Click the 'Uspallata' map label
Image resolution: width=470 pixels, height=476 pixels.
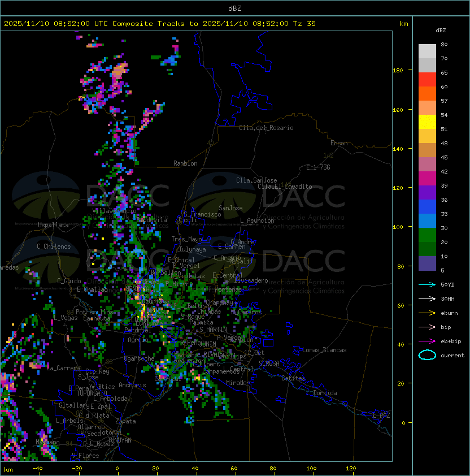[x=53, y=225]
